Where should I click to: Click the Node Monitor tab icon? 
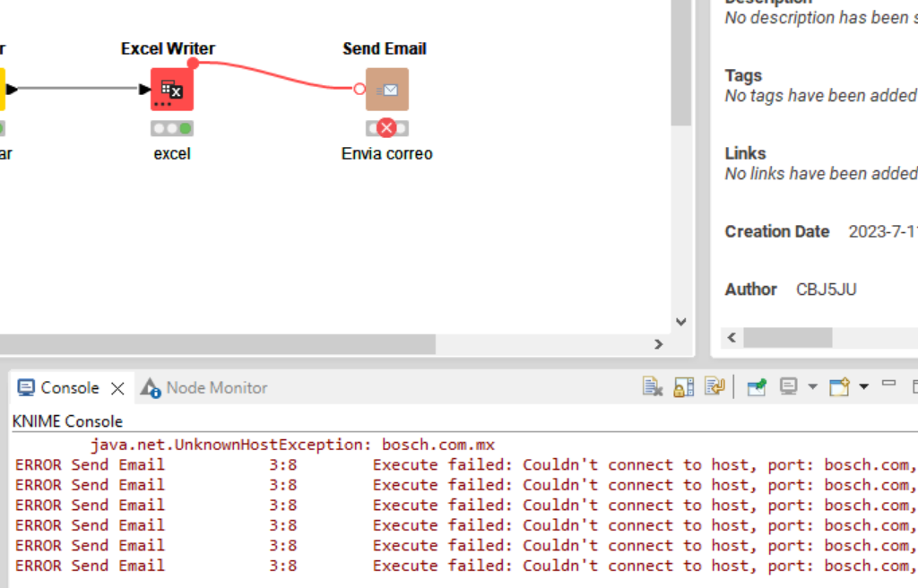coord(151,388)
